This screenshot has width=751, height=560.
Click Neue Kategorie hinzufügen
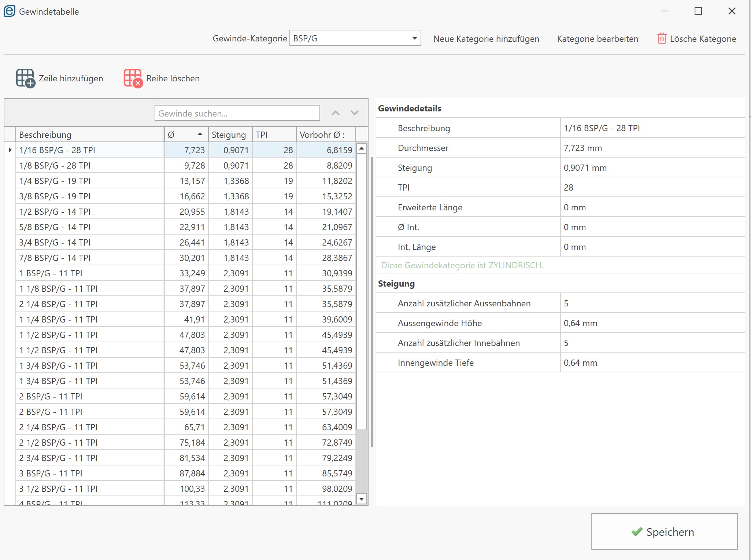(x=486, y=39)
